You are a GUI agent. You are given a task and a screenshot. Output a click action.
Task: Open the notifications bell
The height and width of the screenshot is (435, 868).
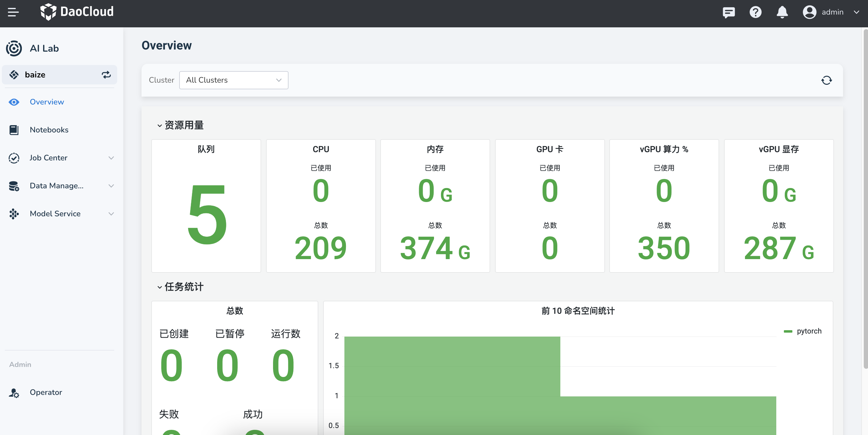(782, 12)
